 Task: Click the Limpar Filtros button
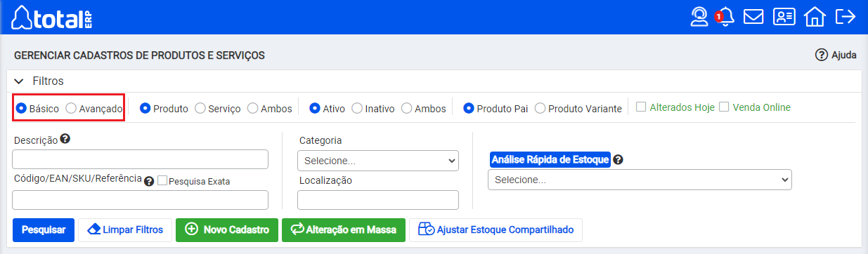(x=125, y=229)
